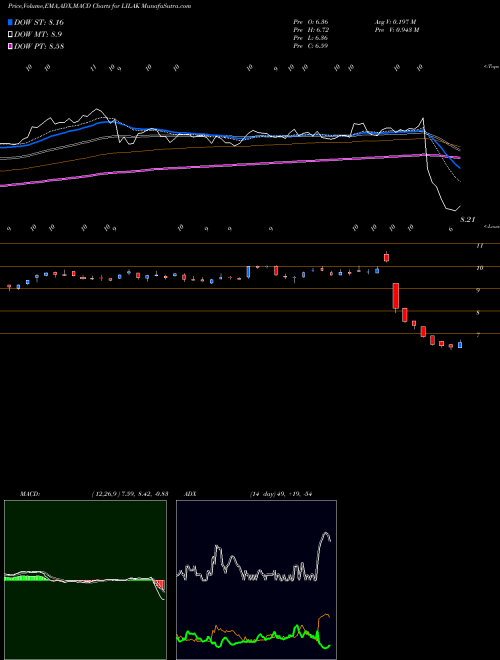Click the 'Pre O: 6.36' open value

pyautogui.click(x=311, y=21)
